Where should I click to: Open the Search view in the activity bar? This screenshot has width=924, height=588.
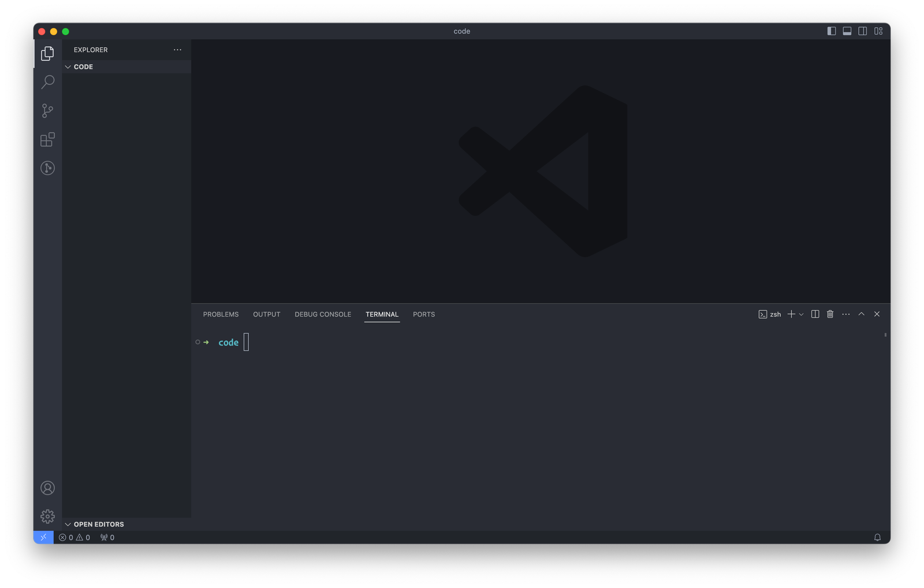[47, 81]
